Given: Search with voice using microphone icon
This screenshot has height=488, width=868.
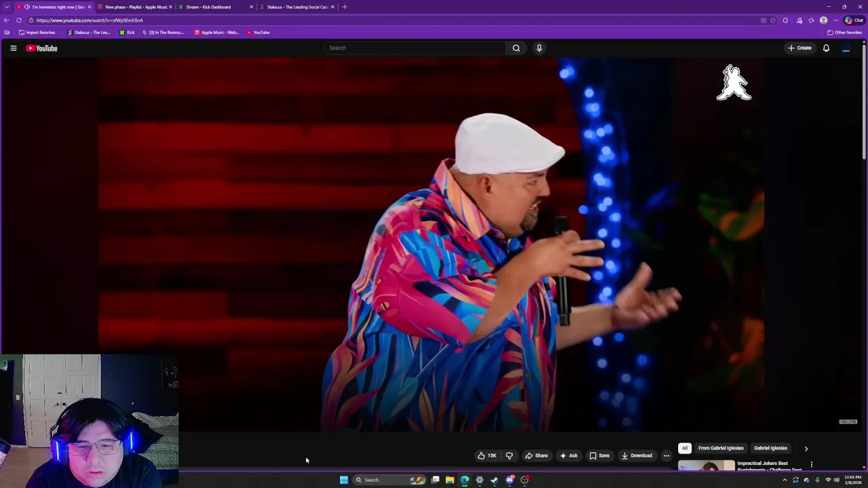Looking at the screenshot, I should pos(539,48).
